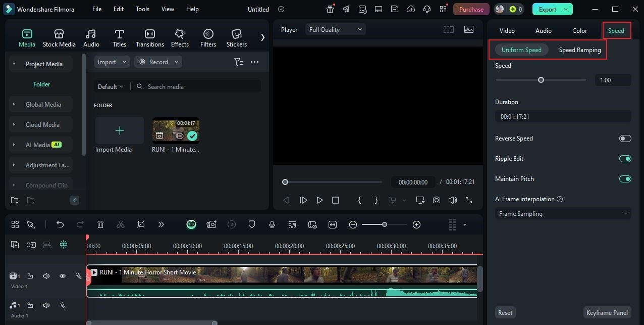This screenshot has height=325, width=644.
Task: Open the Stock Media library tab
Action: [x=59, y=38]
